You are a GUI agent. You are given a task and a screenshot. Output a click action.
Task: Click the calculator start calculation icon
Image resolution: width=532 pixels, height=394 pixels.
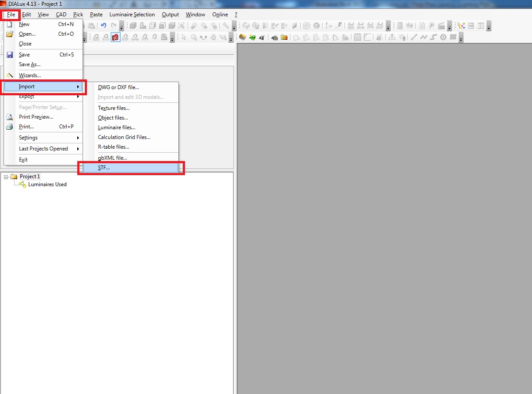[x=400, y=26]
